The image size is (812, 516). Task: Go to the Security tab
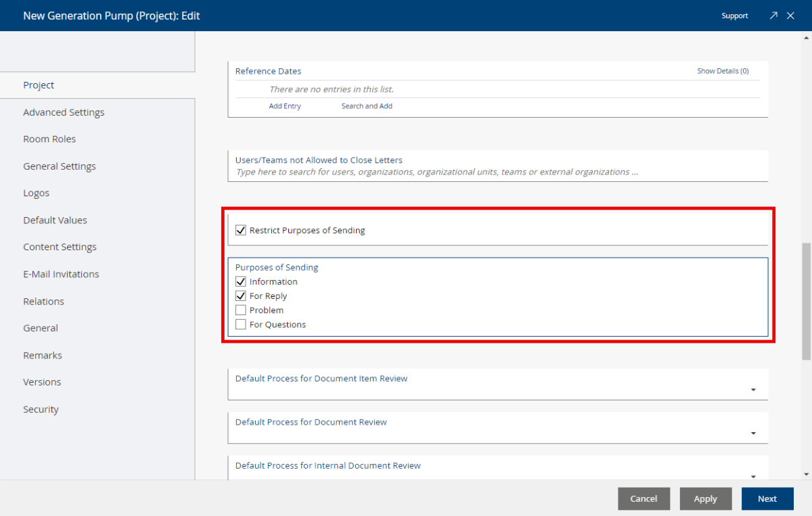(x=41, y=409)
